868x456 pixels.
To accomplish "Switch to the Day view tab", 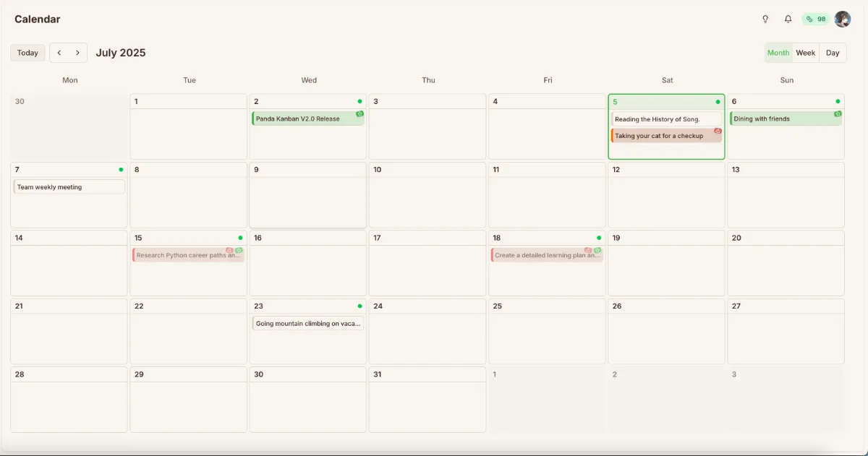I will (832, 52).
